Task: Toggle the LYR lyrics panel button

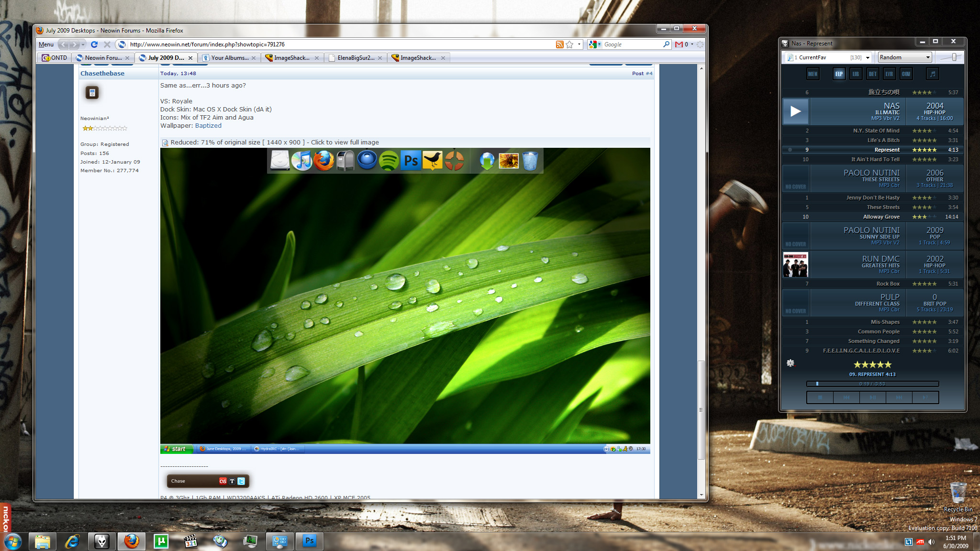Action: [x=889, y=74]
